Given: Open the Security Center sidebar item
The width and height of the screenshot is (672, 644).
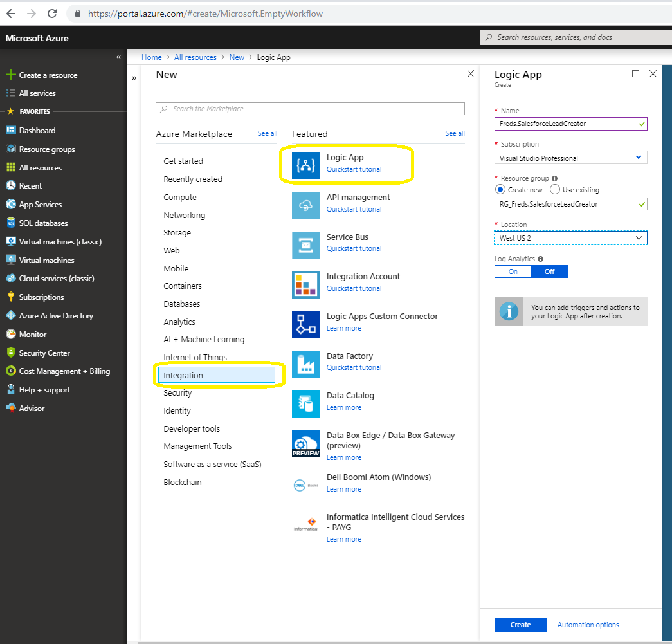Looking at the screenshot, I should 44,353.
